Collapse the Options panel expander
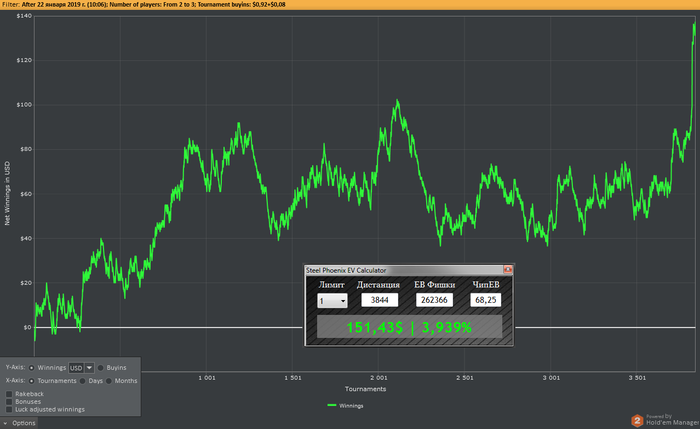Screen dimensions: 700x429 (x=5, y=423)
